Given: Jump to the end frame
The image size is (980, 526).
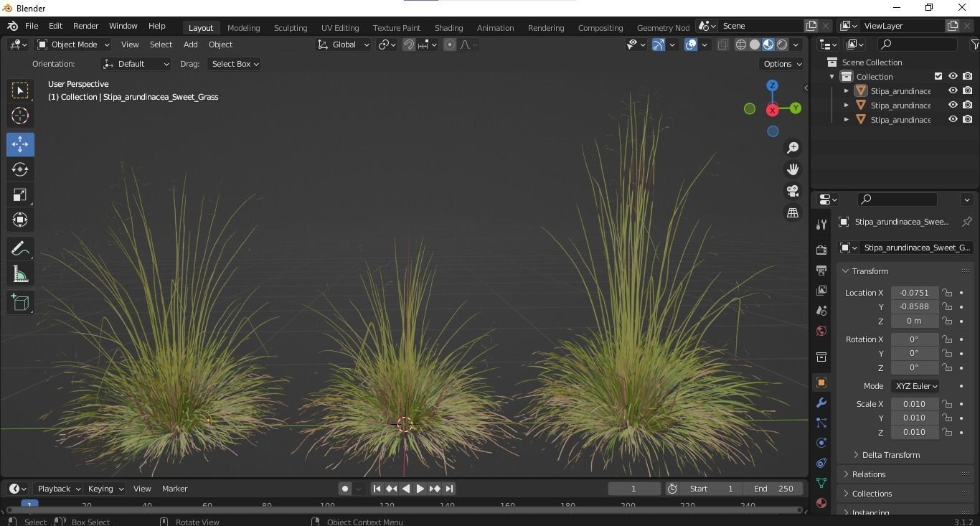Looking at the screenshot, I should click(x=449, y=489).
